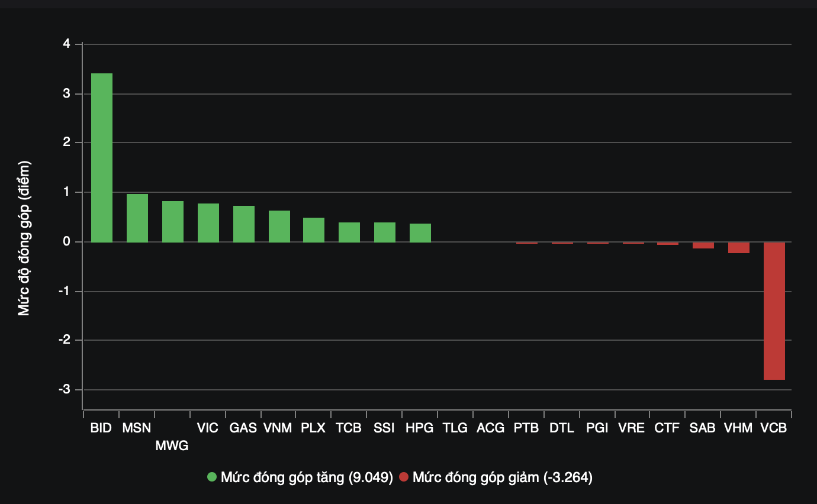Toggle the 'Mức đóng góp giảm' legend series

[502, 477]
